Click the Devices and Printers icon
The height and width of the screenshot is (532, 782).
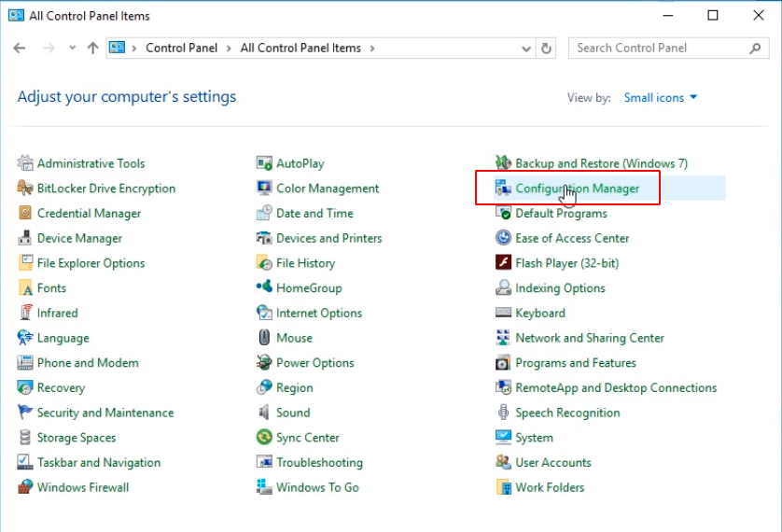pyautogui.click(x=264, y=238)
